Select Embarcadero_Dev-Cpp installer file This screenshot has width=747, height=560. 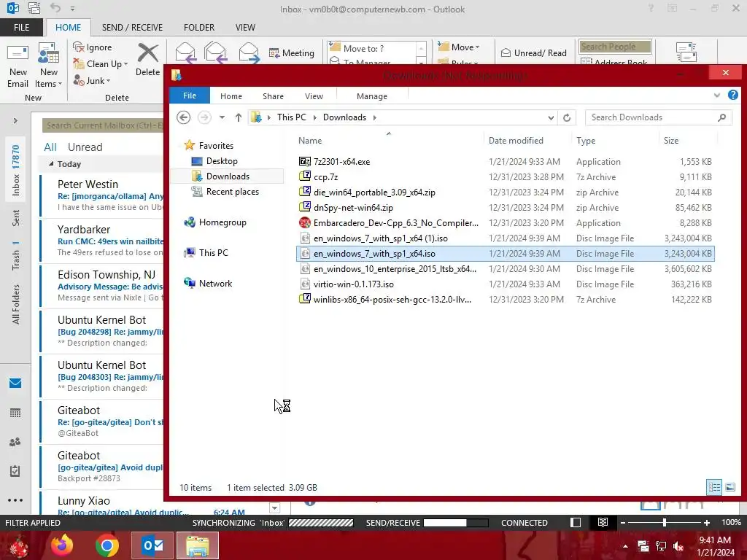[x=396, y=223]
